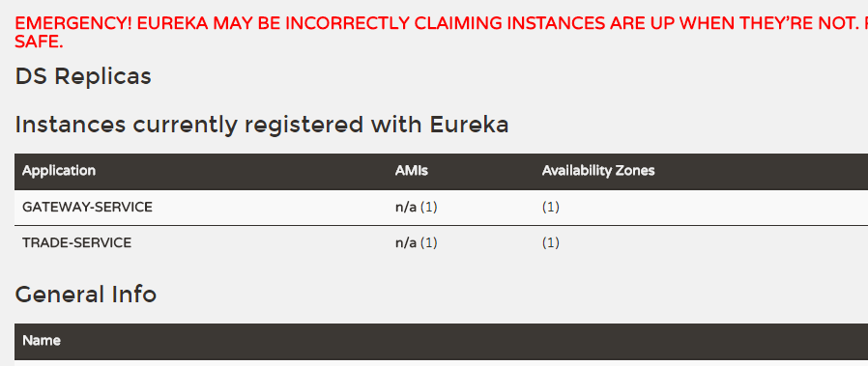Click availability zone (1) for TRADE-SERVICE

pos(550,242)
